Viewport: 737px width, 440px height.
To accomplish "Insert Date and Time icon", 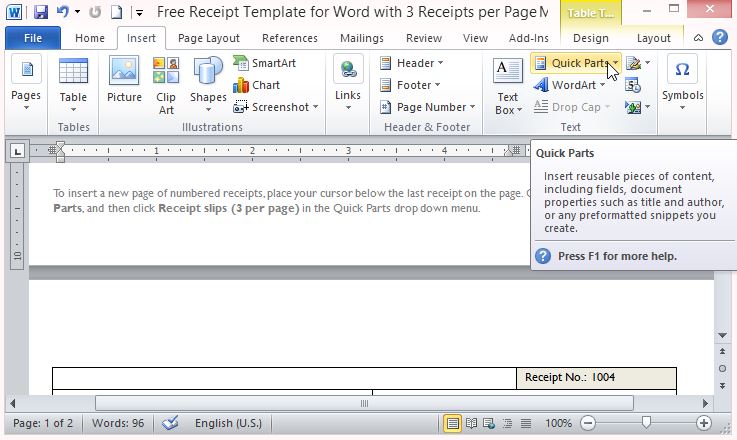I will pos(633,85).
